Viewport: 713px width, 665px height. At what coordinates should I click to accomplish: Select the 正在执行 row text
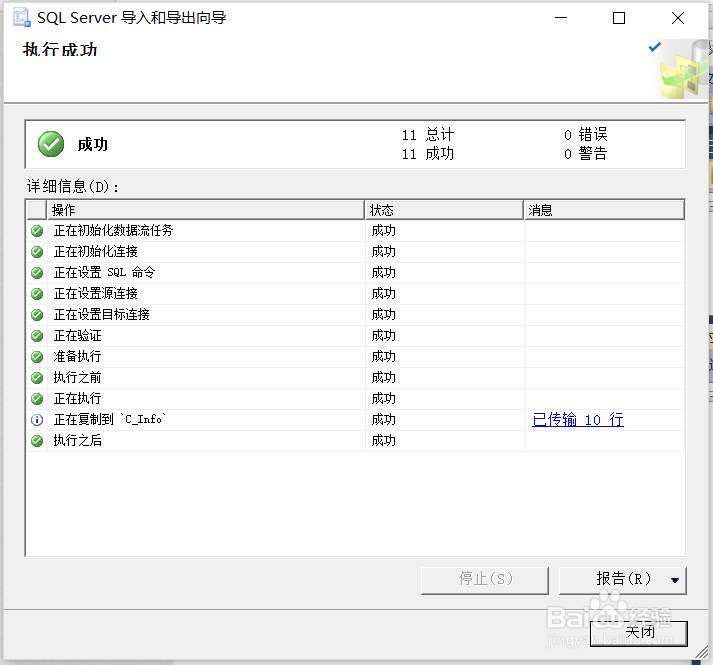(77, 398)
